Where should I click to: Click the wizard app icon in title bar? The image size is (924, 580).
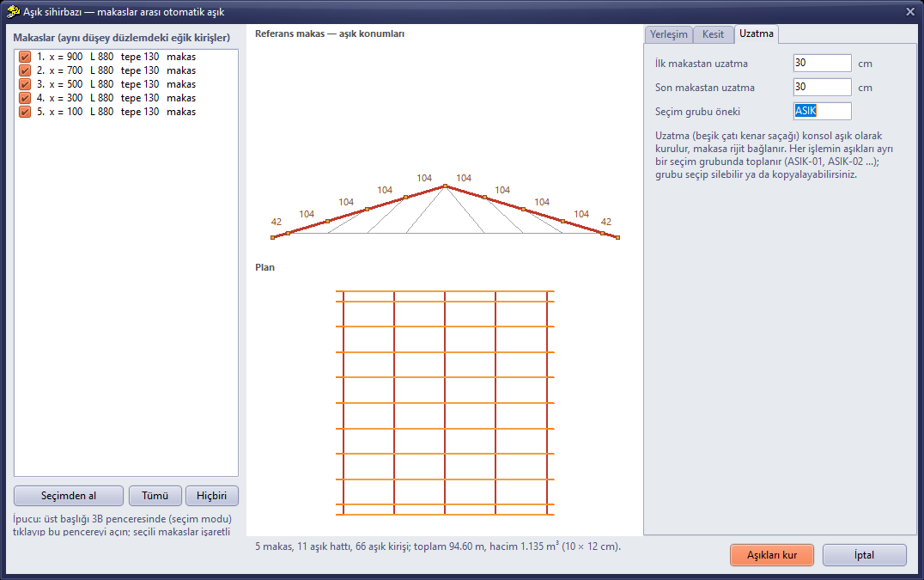click(x=13, y=11)
